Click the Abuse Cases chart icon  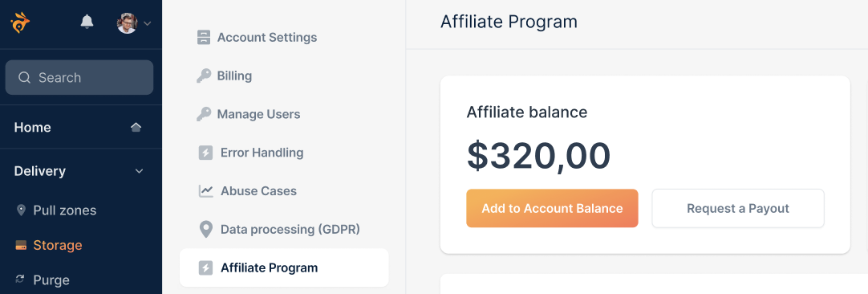point(206,191)
